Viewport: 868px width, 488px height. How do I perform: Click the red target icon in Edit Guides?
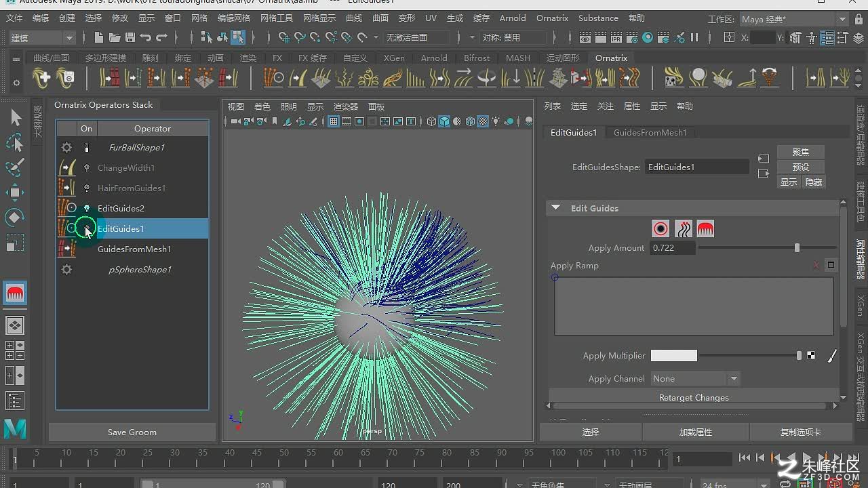tap(660, 229)
